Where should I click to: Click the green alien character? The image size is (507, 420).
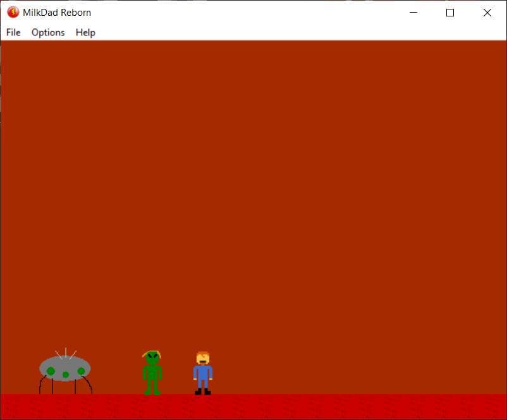[152, 373]
